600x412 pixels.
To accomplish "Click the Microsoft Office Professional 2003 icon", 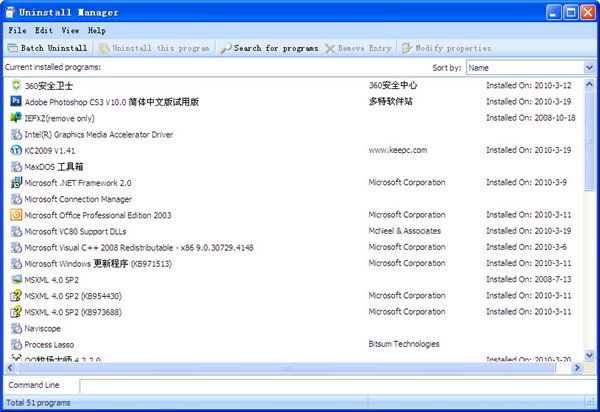I will pyautogui.click(x=16, y=215).
